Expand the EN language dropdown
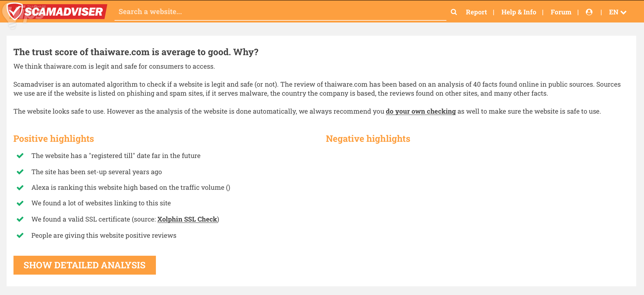 (617, 12)
